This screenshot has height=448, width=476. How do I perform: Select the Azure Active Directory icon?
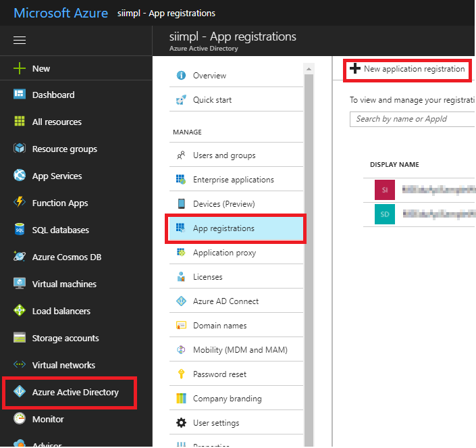tap(20, 391)
